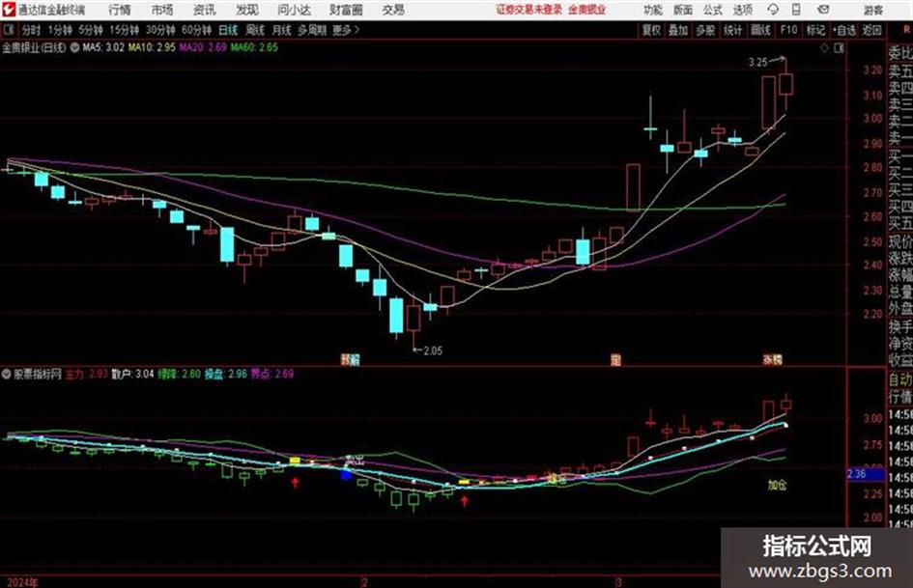Open the 公式 menu
The width and height of the screenshot is (913, 588).
pyautogui.click(x=712, y=10)
